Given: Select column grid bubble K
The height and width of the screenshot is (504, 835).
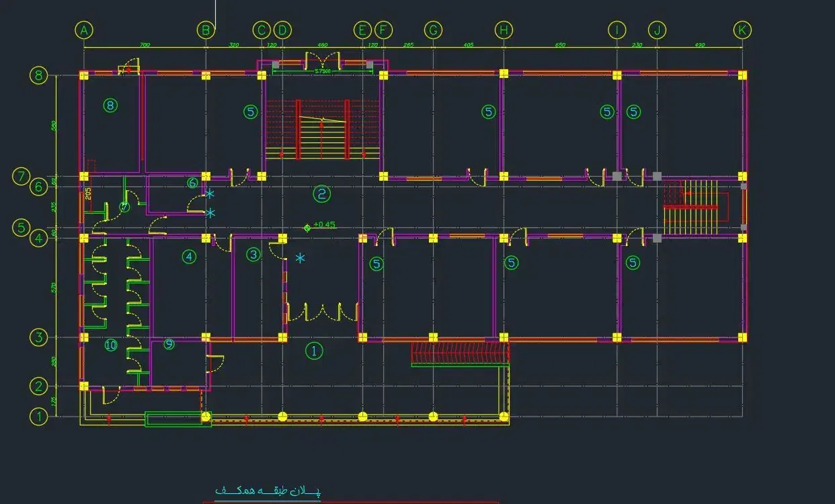Looking at the screenshot, I should coord(742,30).
